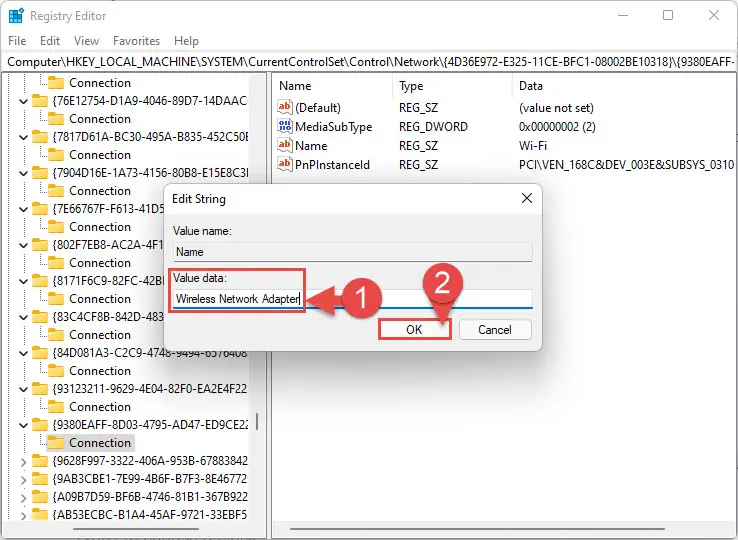Click folder icon of {7817D61A-BC30-495A key

click(40, 137)
